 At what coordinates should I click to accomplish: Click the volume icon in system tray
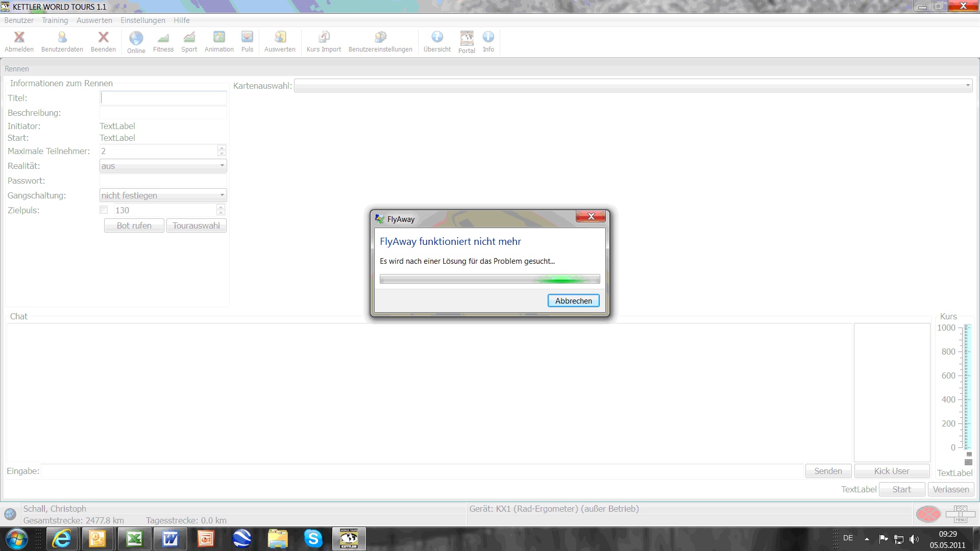click(914, 539)
